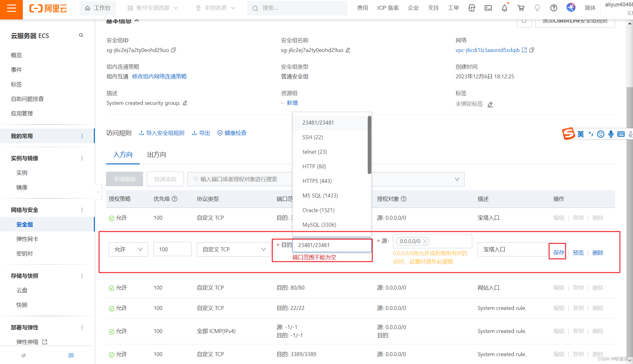
Task: Search within ECS sidebar magnifier
Action: click(81, 35)
